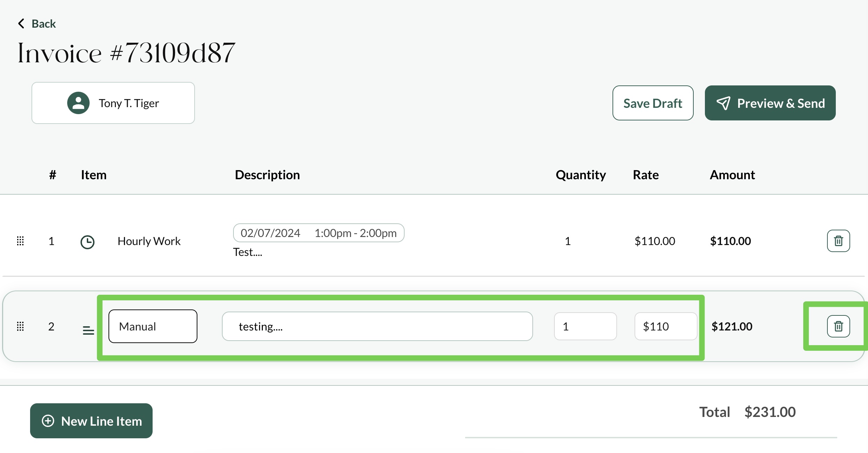This screenshot has width=868, height=453.
Task: Click the plus icon in New Line Item
Action: point(48,421)
